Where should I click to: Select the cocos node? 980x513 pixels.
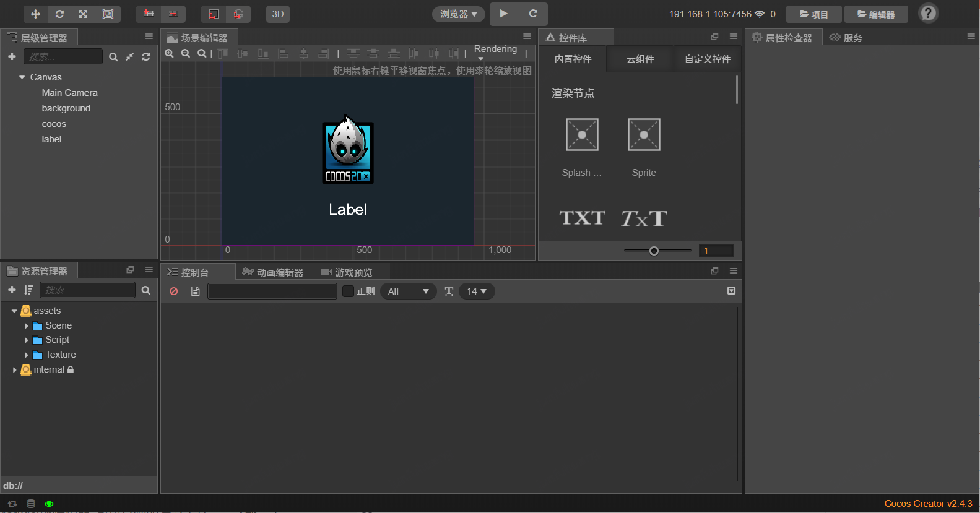(x=54, y=124)
